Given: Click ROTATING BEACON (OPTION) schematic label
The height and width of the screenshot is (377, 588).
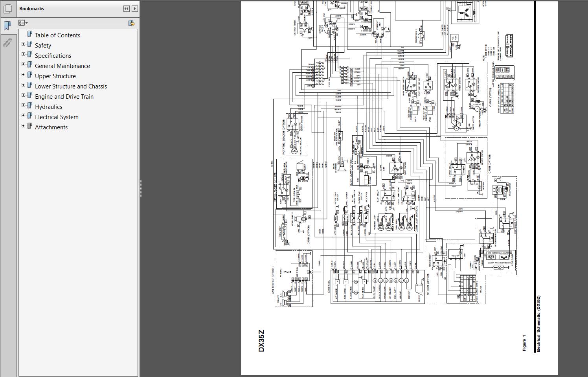Looking at the screenshot, I should pos(283,137).
